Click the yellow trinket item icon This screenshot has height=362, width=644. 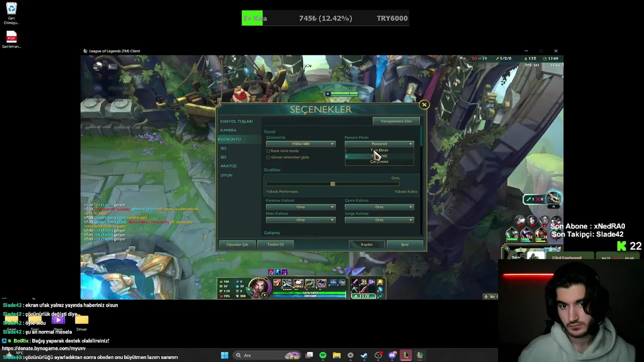click(380, 282)
